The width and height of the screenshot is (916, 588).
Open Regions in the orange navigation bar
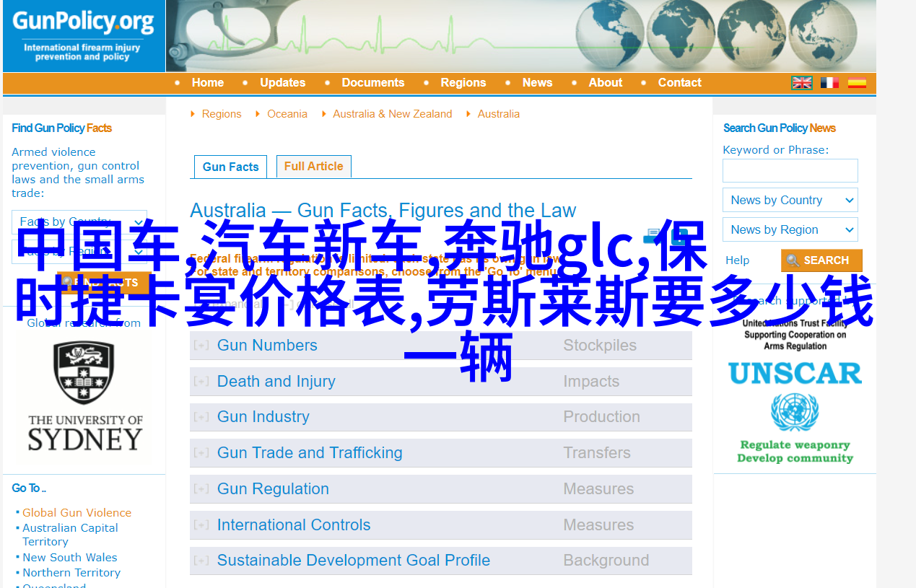463,83
